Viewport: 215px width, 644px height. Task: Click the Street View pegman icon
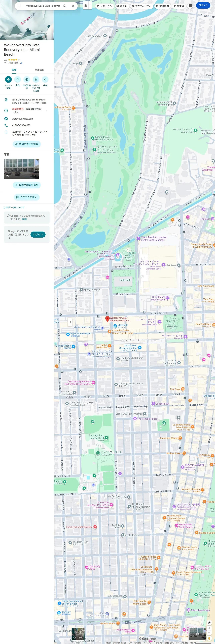pyautogui.click(x=209, y=638)
